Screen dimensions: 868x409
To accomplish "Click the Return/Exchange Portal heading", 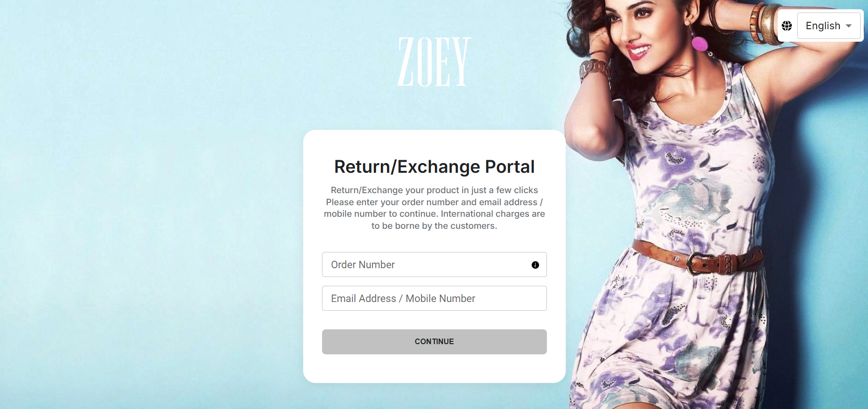I will (x=434, y=167).
